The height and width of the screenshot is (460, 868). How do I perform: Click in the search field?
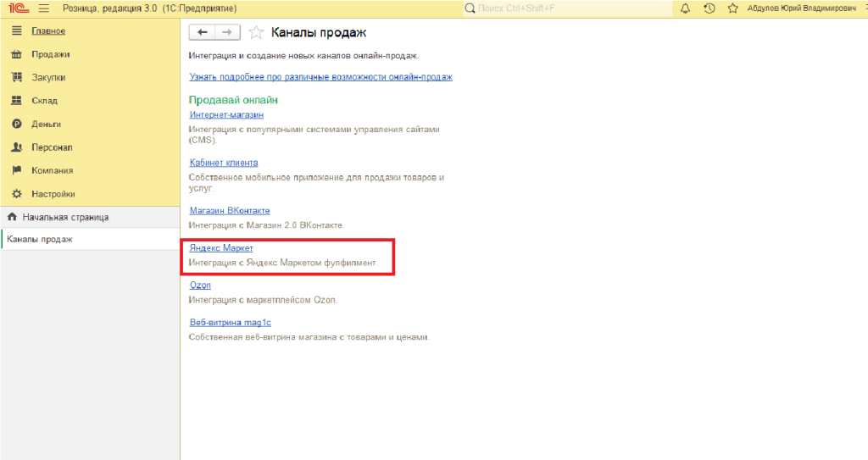567,8
